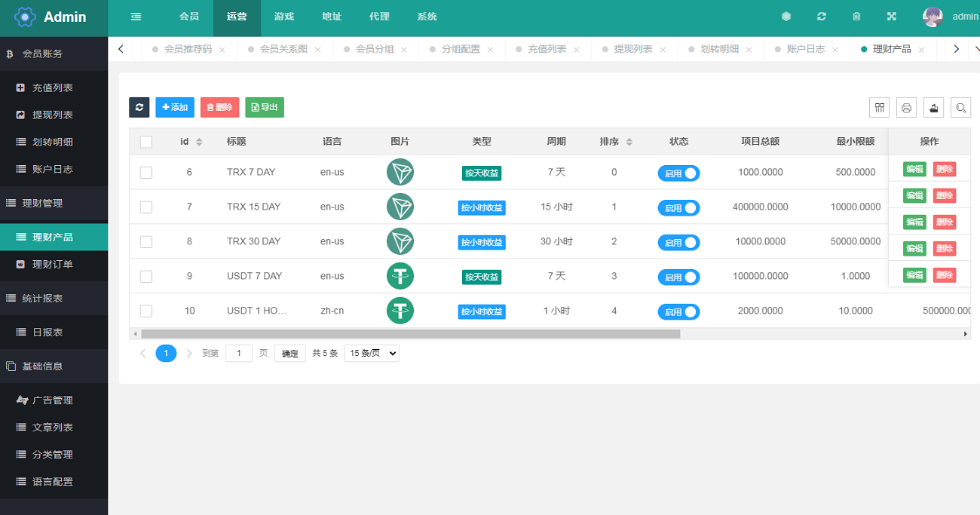
Task: Switch to the 游戏 top menu
Action: pos(284,17)
